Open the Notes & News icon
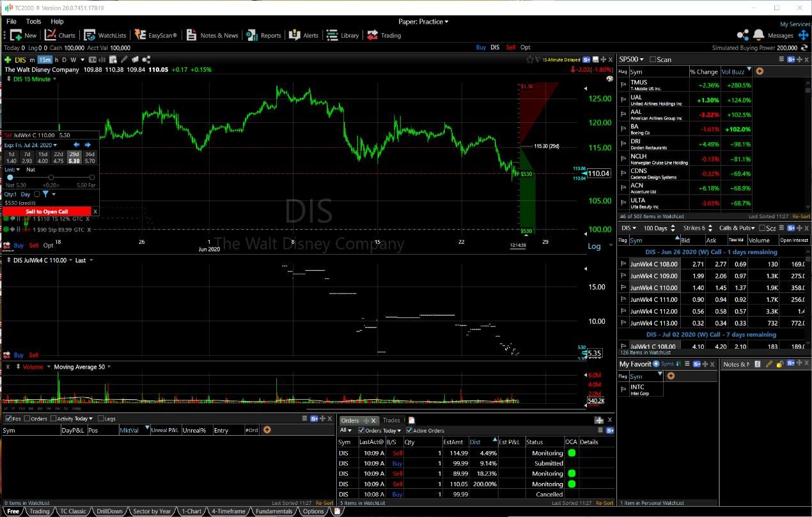This screenshot has height=517, width=812. point(191,35)
